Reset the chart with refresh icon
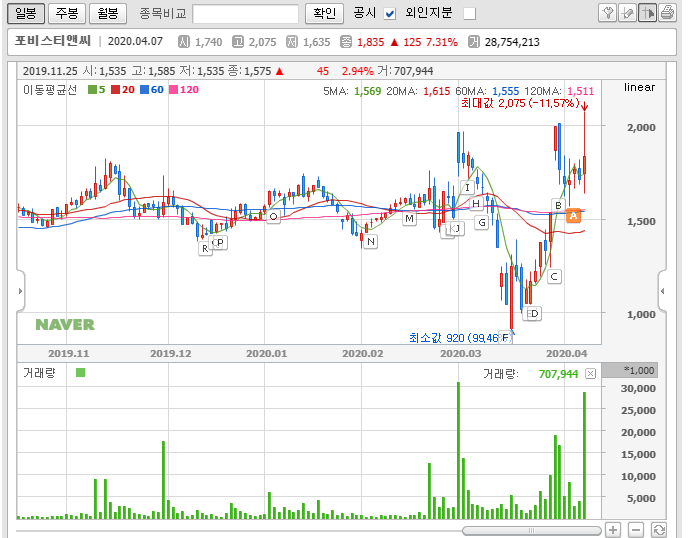 point(659,530)
